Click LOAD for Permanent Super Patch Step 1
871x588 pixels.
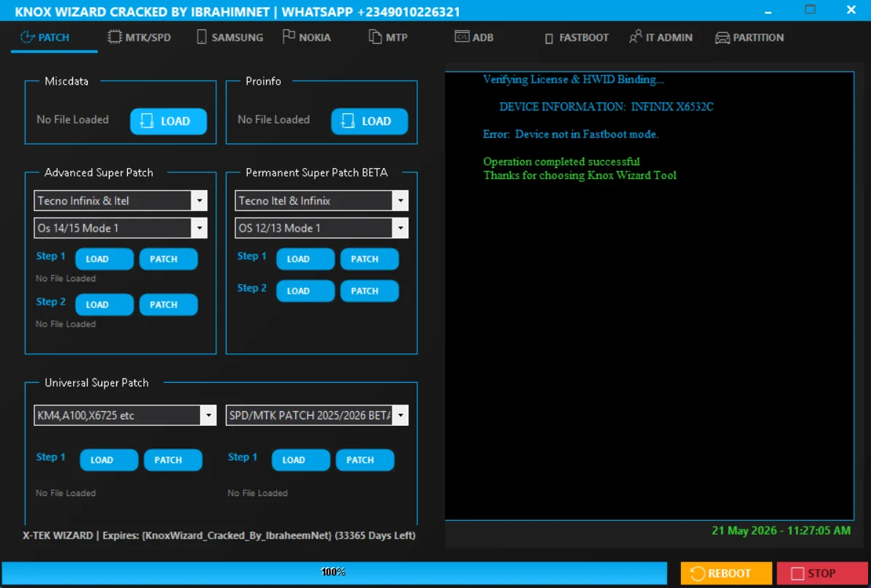point(305,259)
